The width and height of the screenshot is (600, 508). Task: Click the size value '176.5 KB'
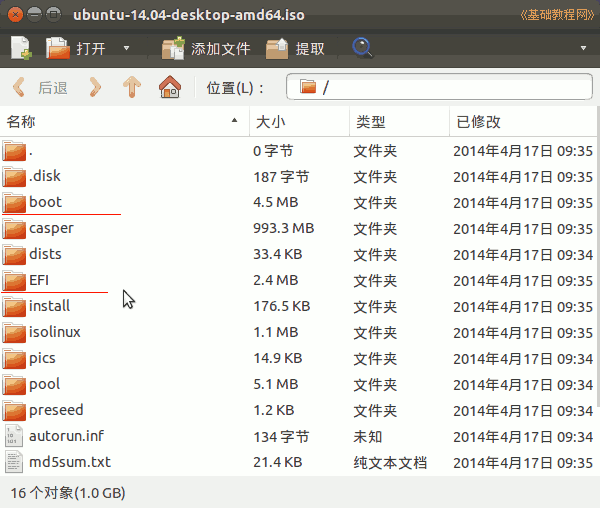tap(282, 306)
